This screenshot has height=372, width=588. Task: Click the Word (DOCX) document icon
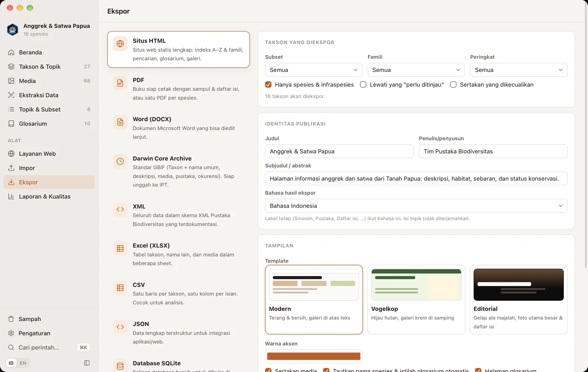point(120,122)
